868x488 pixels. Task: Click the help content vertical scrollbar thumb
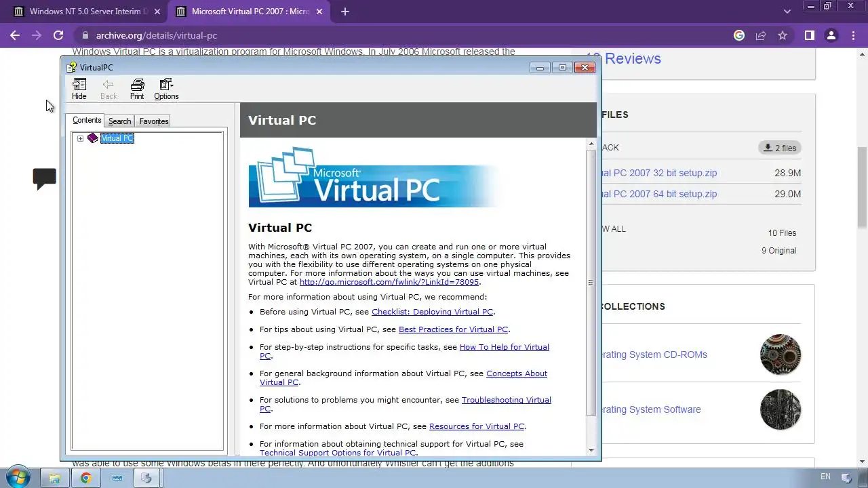click(591, 283)
